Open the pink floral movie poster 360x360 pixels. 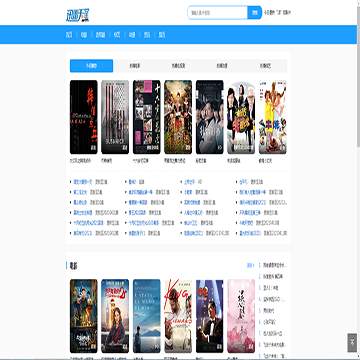(241, 316)
